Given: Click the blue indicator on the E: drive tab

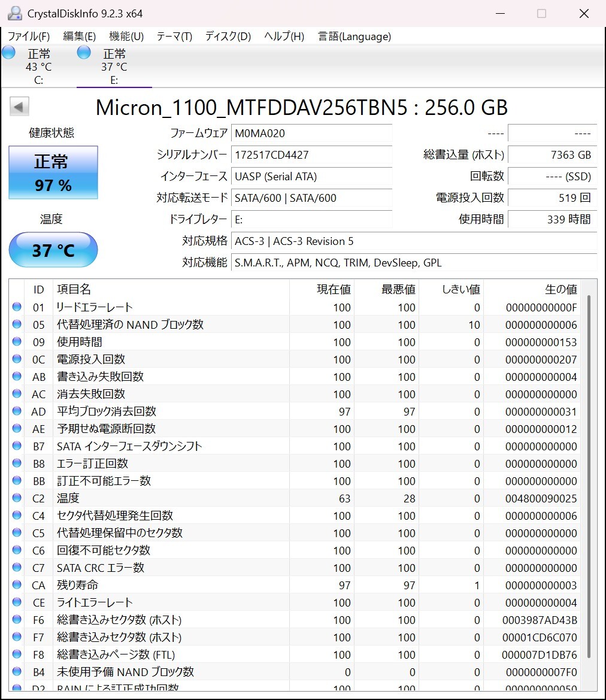Looking at the screenshot, I should [x=83, y=52].
